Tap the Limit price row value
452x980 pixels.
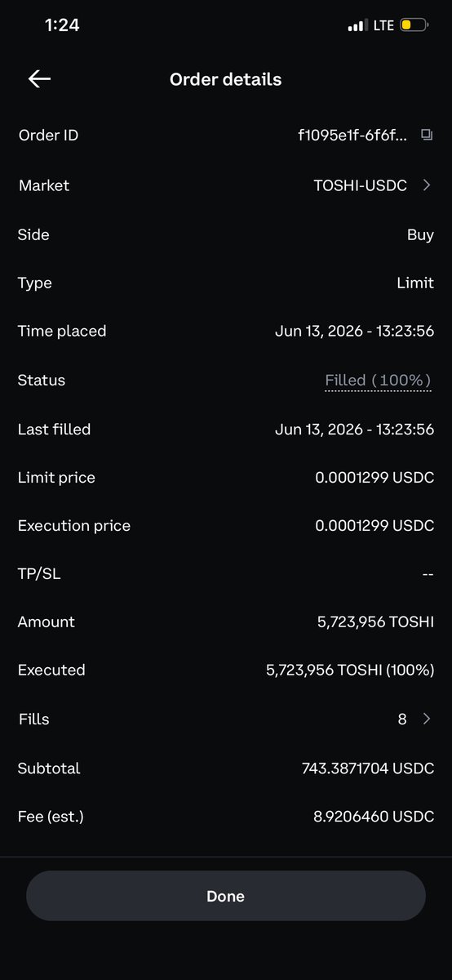coord(374,478)
